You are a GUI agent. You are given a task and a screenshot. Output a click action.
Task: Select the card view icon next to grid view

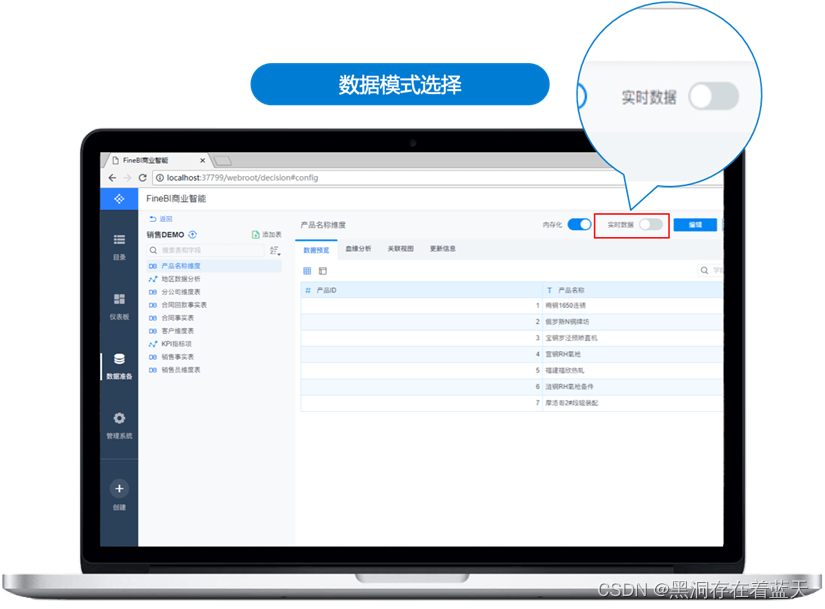[321, 270]
